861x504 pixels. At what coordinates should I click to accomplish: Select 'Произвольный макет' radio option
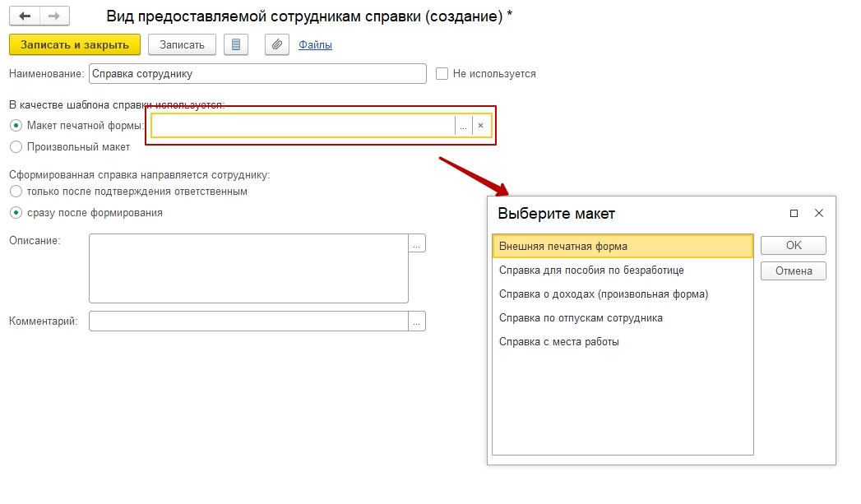pyautogui.click(x=15, y=147)
